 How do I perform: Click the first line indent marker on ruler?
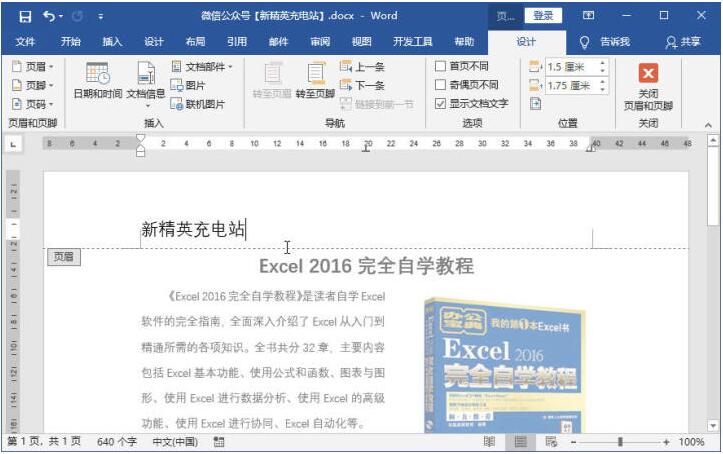(x=141, y=138)
